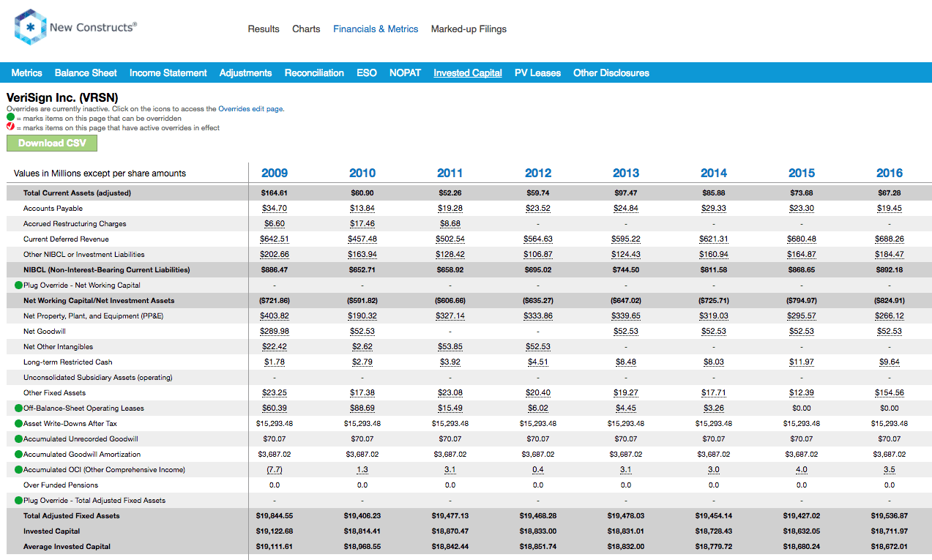932x560 pixels.
Task: Click 2009 Net Goodwill value $289.98
Action: (x=275, y=332)
